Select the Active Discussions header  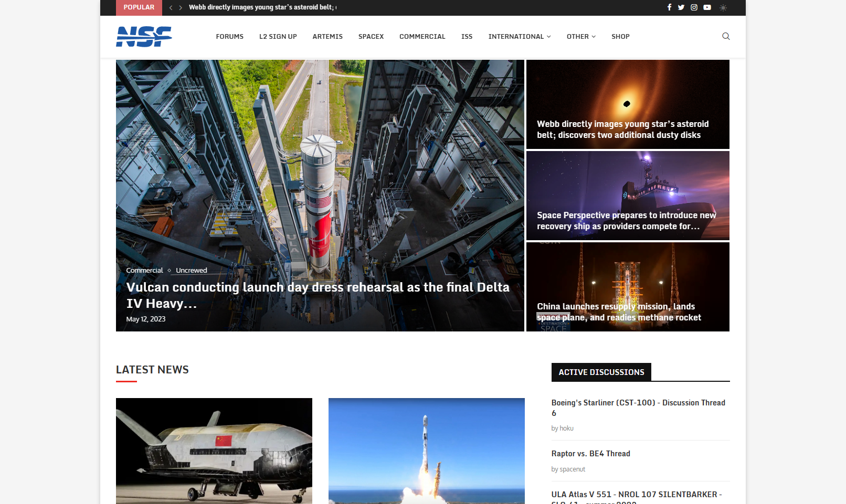coord(601,372)
